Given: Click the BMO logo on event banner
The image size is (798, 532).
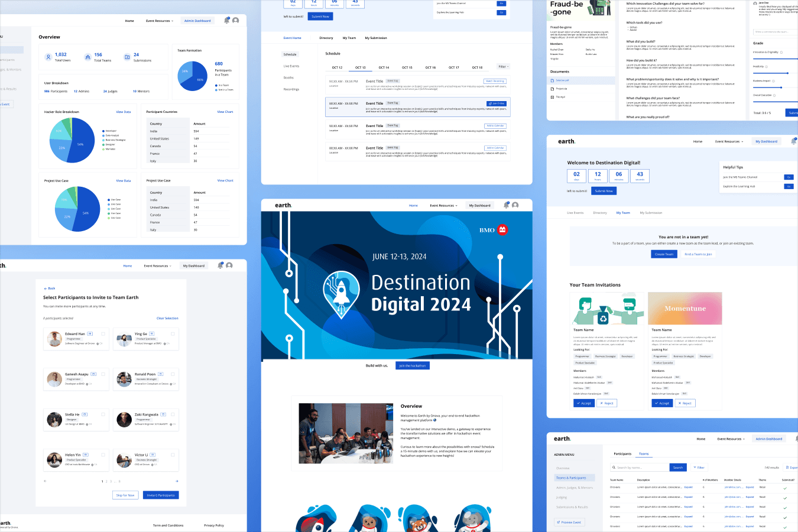Looking at the screenshot, I should (494, 230).
